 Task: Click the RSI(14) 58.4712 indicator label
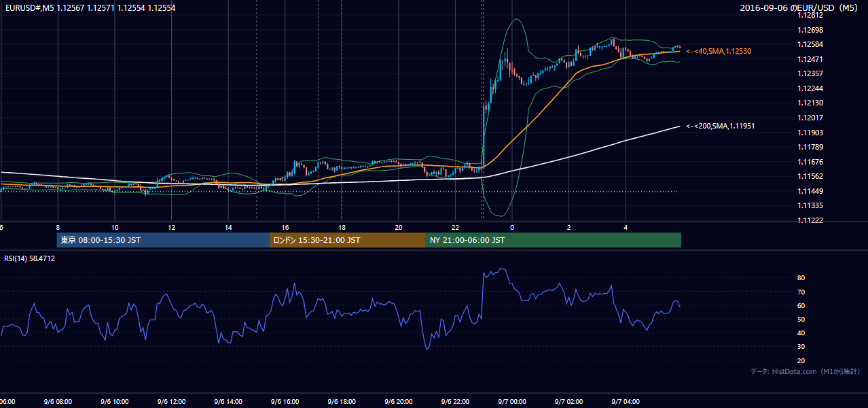click(x=30, y=258)
